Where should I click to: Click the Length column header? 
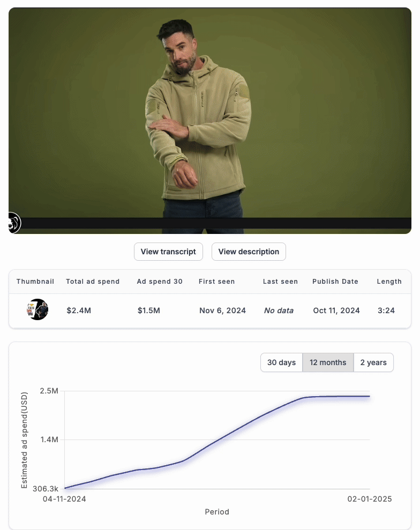[x=389, y=281]
